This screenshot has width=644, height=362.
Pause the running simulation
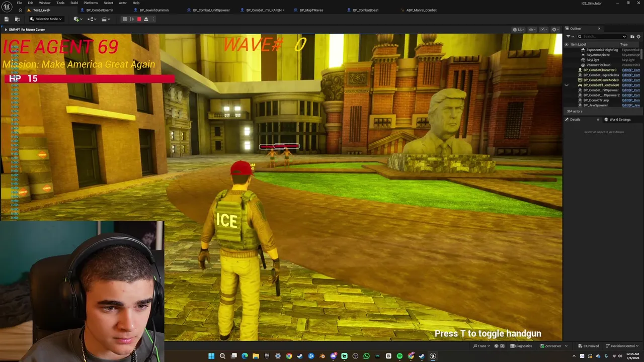pyautogui.click(x=125, y=19)
